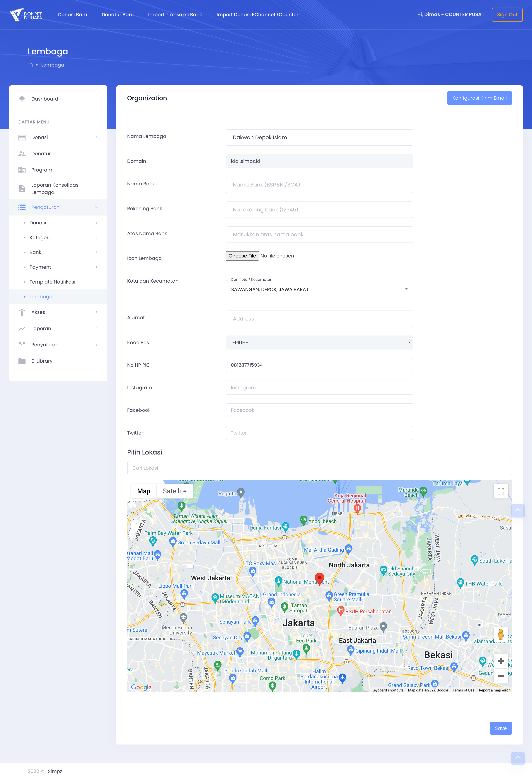Click the Save button
This screenshot has width=532, height=780.
[x=500, y=728]
